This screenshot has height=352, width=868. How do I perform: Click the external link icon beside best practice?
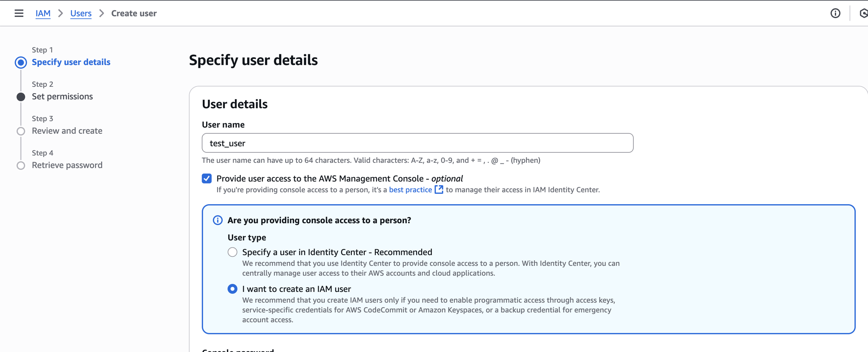tap(439, 189)
